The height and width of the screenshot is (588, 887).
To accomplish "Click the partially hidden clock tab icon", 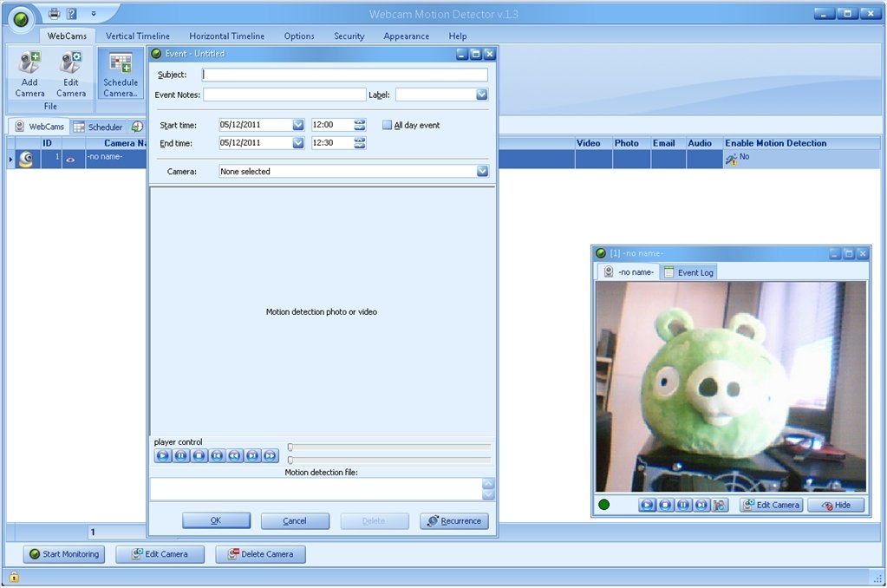I will click(137, 127).
